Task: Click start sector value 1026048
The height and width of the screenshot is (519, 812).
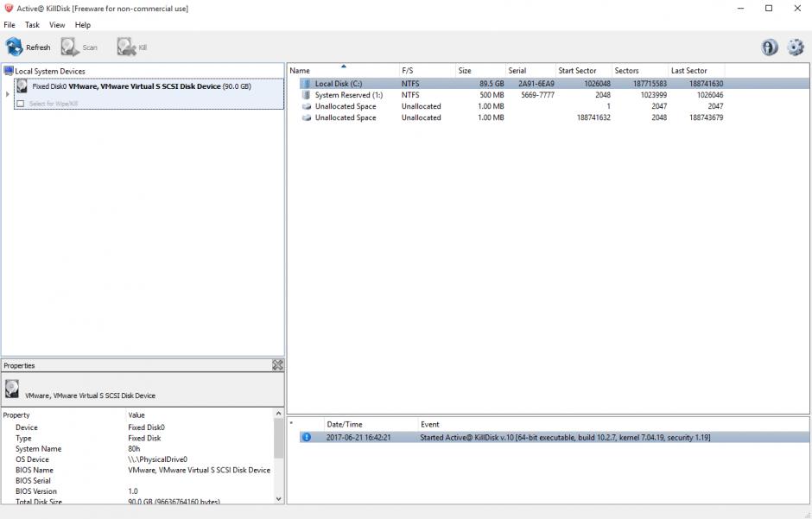Action: [x=597, y=83]
